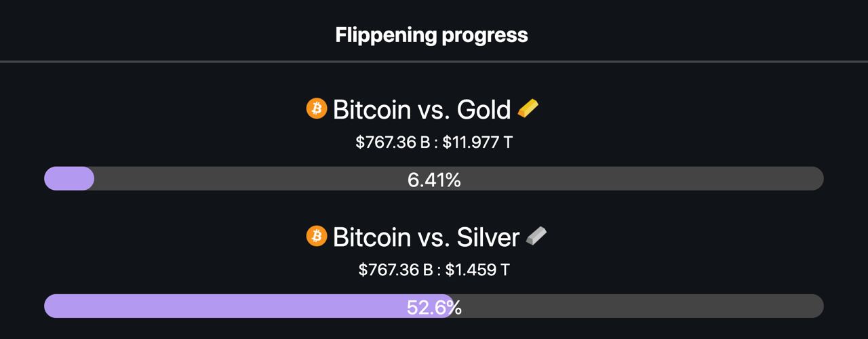The image size is (868, 339).
Task: Click the Bitcoin vs. Gold title
Action: click(x=422, y=109)
